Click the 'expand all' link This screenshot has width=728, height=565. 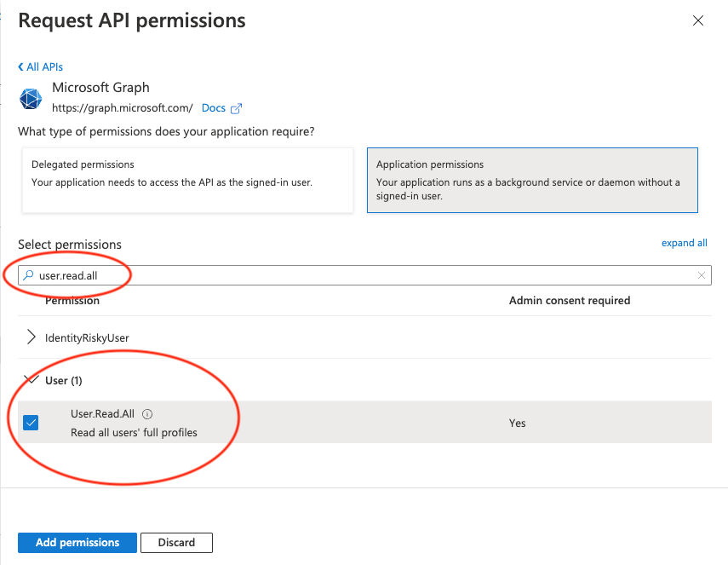point(684,243)
